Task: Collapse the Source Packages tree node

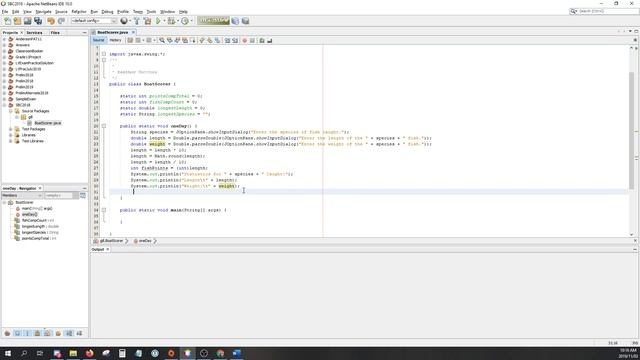Action: 11,111
